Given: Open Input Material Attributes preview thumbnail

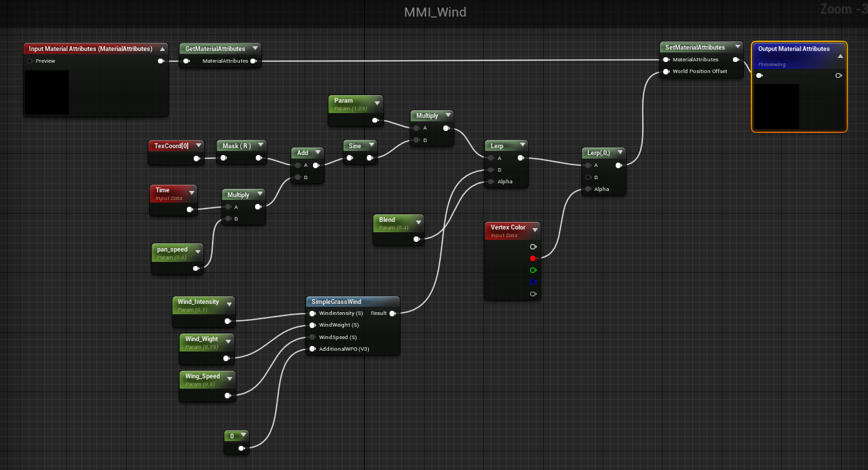Looking at the screenshot, I should click(47, 92).
